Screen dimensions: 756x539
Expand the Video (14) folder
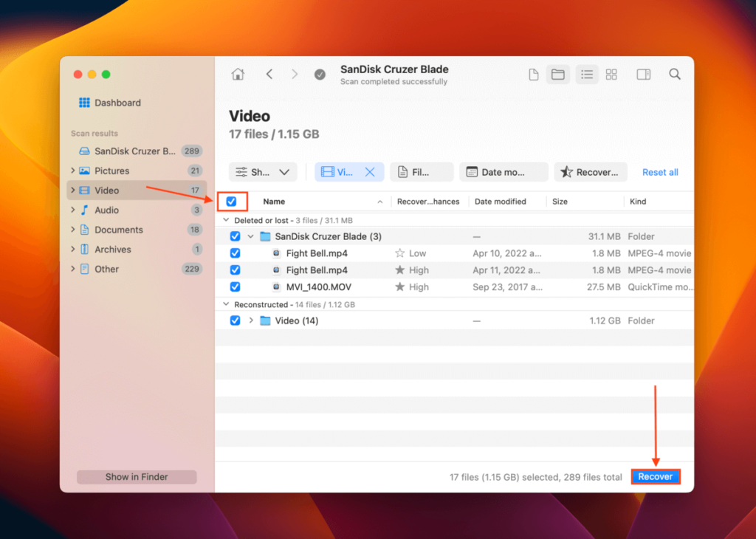point(251,320)
